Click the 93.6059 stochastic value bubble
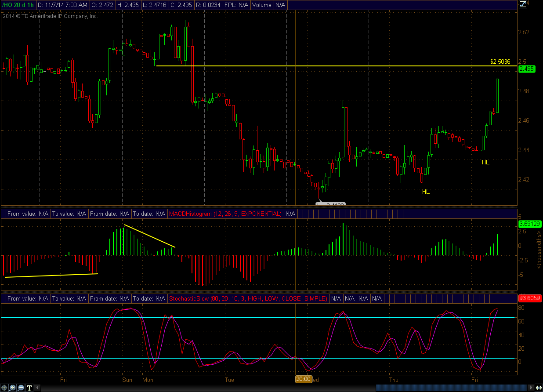The height and width of the screenshot is (392, 543). coord(529,298)
